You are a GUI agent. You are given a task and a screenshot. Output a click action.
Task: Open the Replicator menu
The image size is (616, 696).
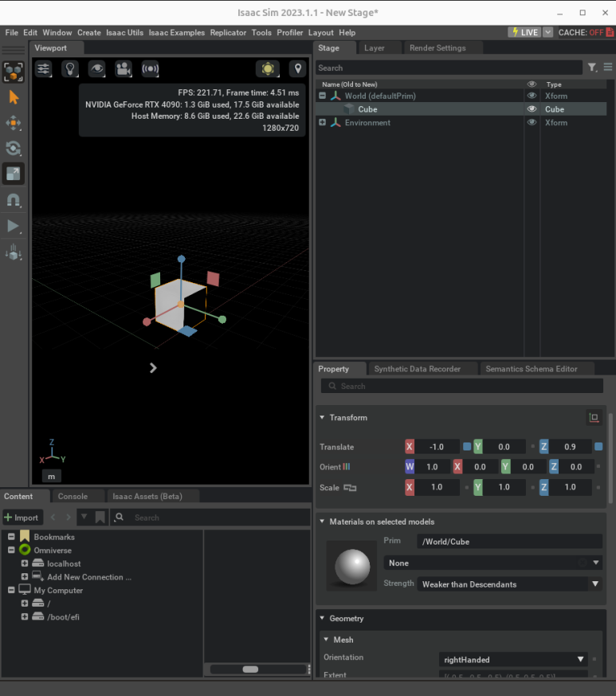point(228,33)
